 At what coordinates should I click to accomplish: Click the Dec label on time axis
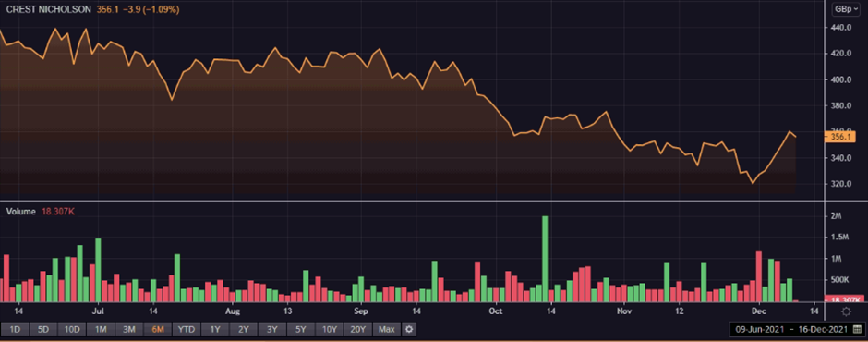pos(758,311)
